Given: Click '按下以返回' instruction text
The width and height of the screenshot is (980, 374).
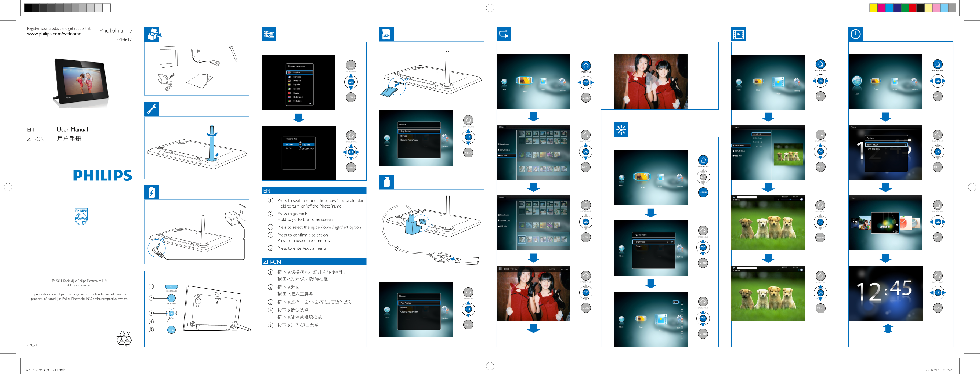Looking at the screenshot, I should 288,287.
